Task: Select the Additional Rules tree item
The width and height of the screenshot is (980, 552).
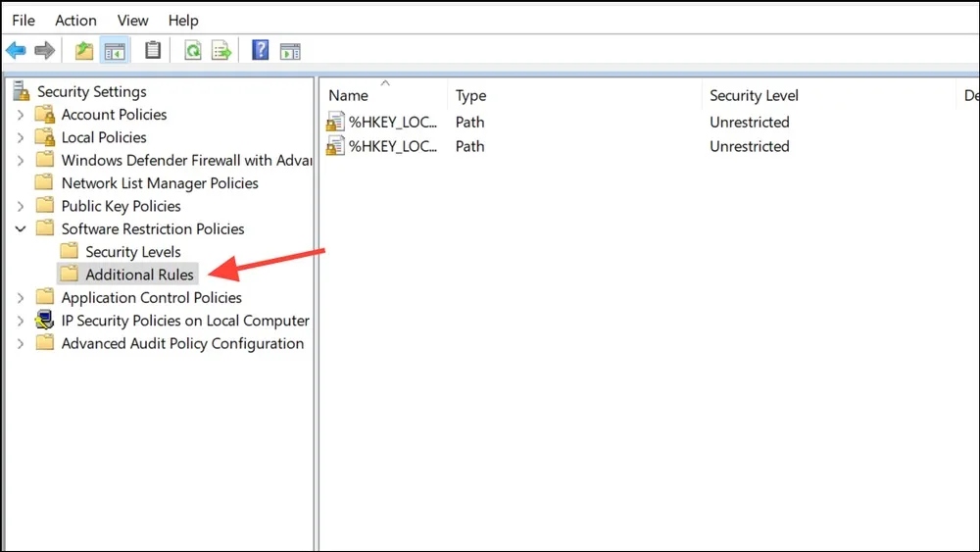Action: [x=139, y=275]
